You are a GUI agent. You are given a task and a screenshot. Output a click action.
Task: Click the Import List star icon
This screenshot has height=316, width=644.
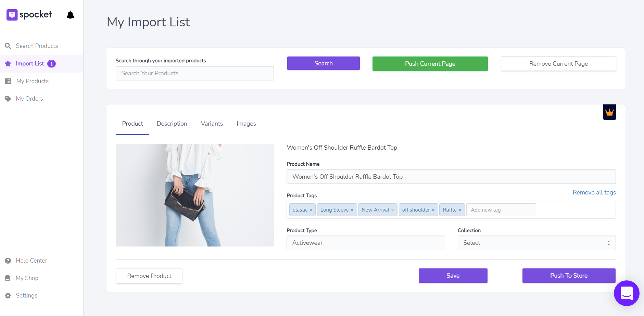pos(8,64)
